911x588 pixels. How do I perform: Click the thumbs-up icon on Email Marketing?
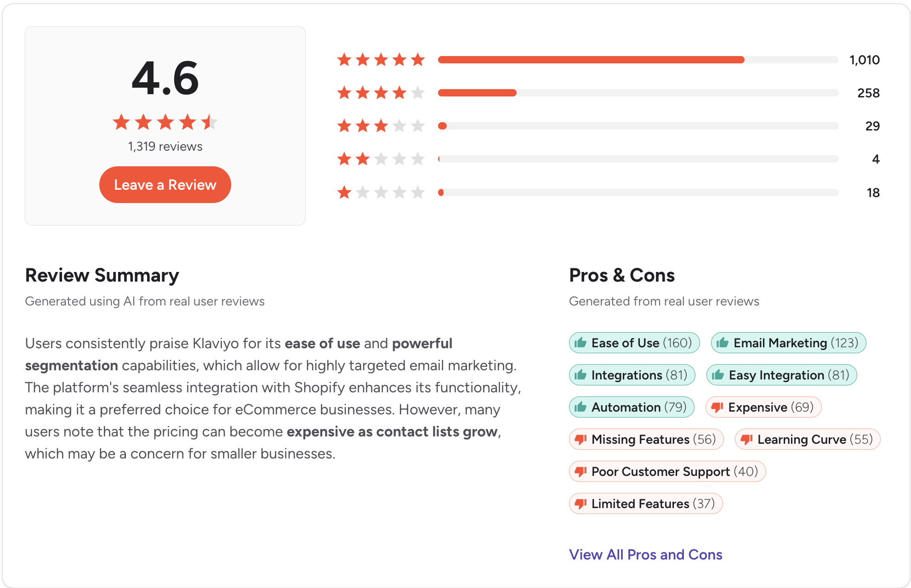(723, 343)
